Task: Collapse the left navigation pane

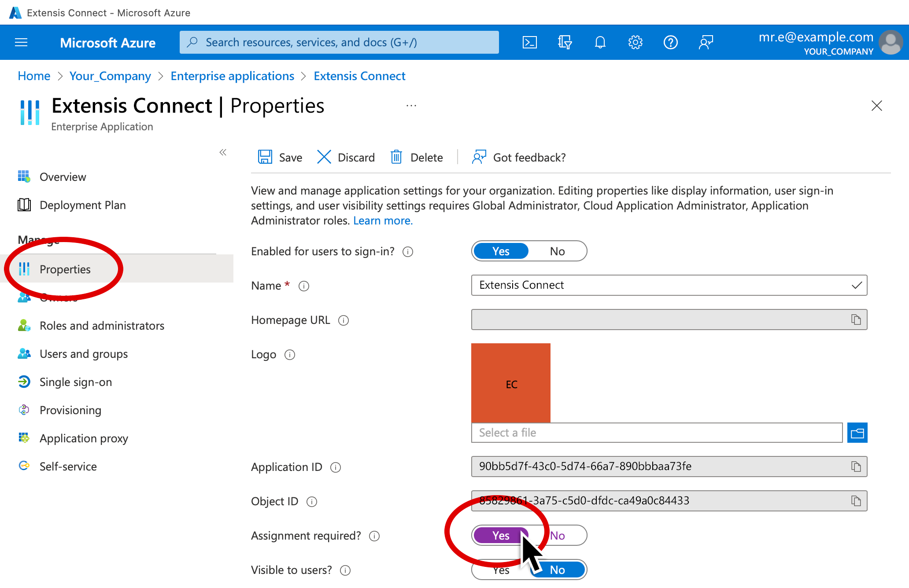Action: click(x=223, y=152)
